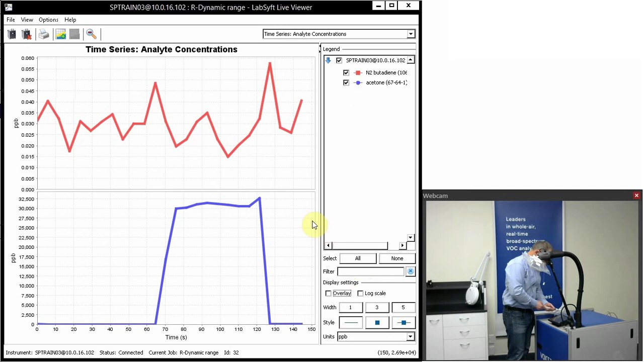Open the Options menu
Image resolution: width=644 pixels, height=362 pixels.
tap(48, 20)
